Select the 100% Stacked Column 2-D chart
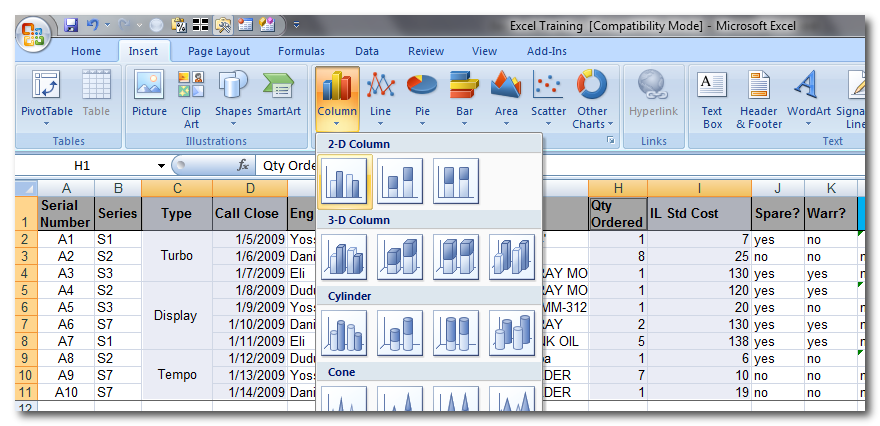The width and height of the screenshot is (880, 426). click(455, 180)
